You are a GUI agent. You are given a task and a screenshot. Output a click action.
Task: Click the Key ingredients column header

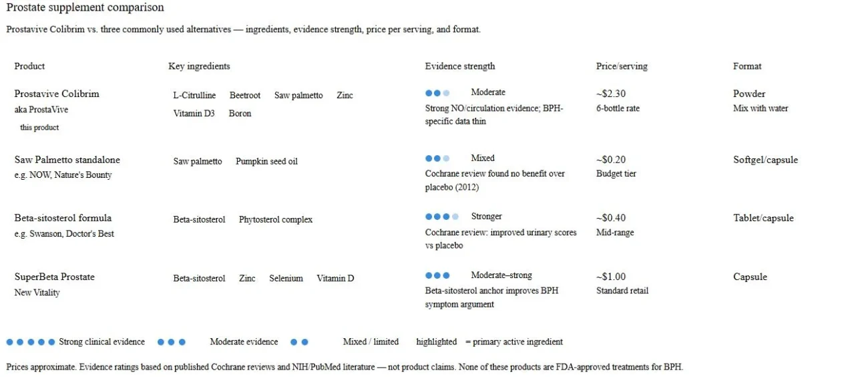tap(199, 66)
